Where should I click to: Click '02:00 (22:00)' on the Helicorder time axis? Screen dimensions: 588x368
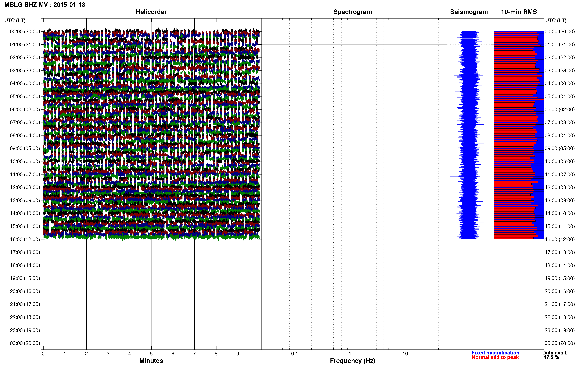(25, 57)
